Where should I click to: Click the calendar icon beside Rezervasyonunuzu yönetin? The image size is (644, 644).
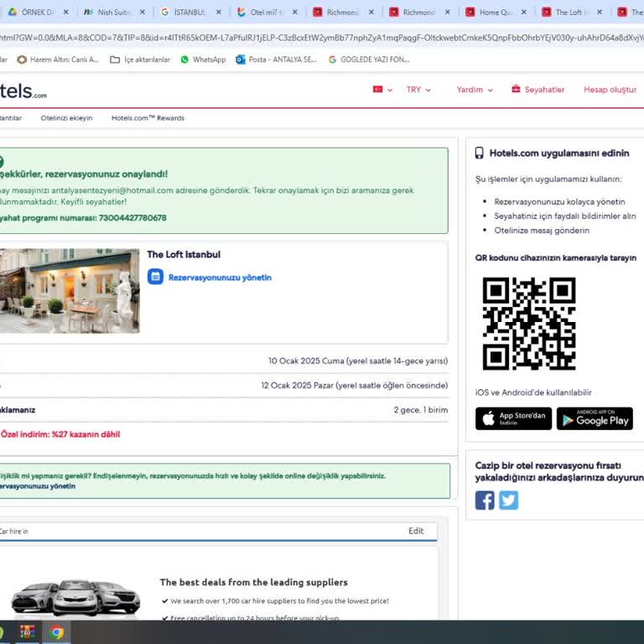[x=155, y=277]
